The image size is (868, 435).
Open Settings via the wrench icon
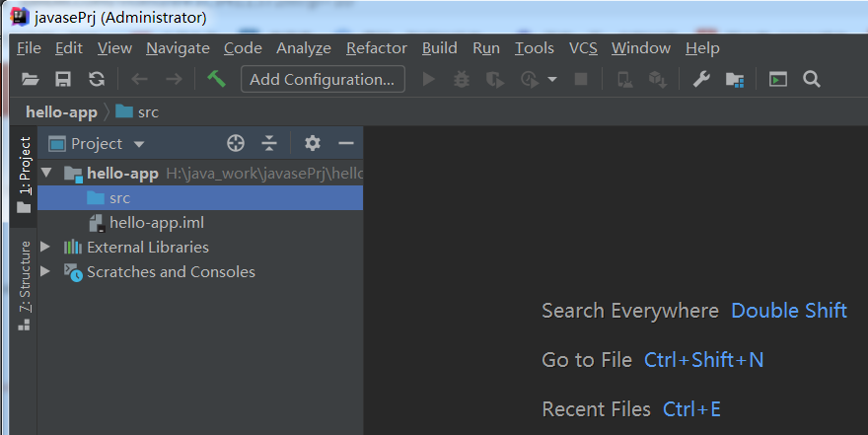pos(700,80)
